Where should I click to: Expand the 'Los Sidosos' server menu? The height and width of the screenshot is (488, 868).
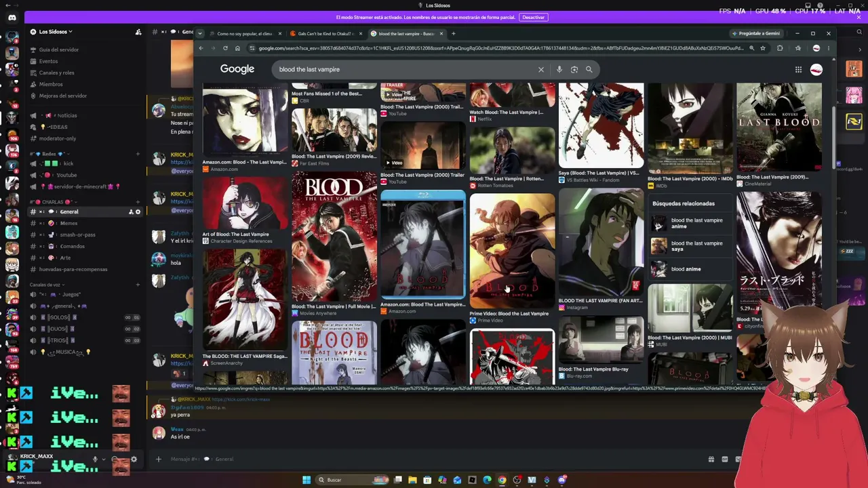click(56, 32)
